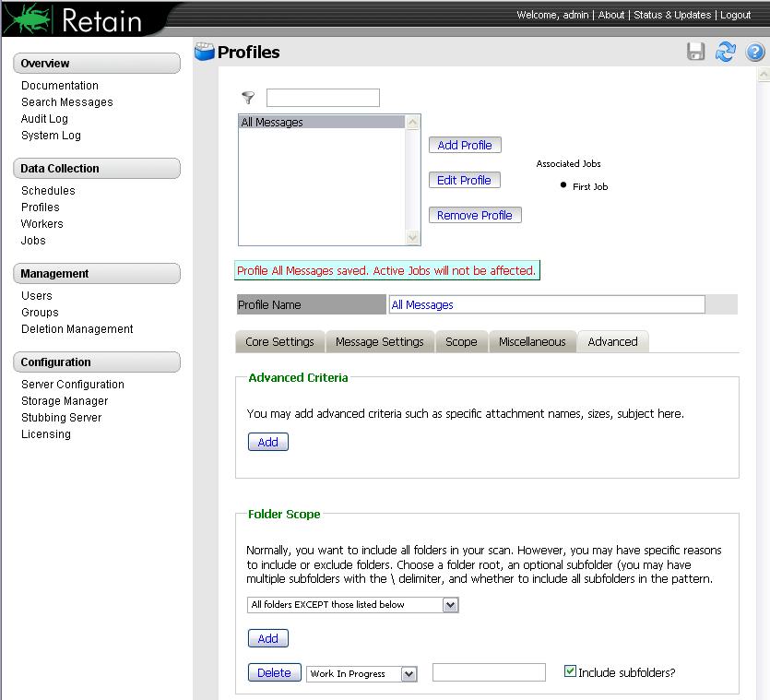
Task: Switch to the Core Settings tab
Action: [279, 341]
